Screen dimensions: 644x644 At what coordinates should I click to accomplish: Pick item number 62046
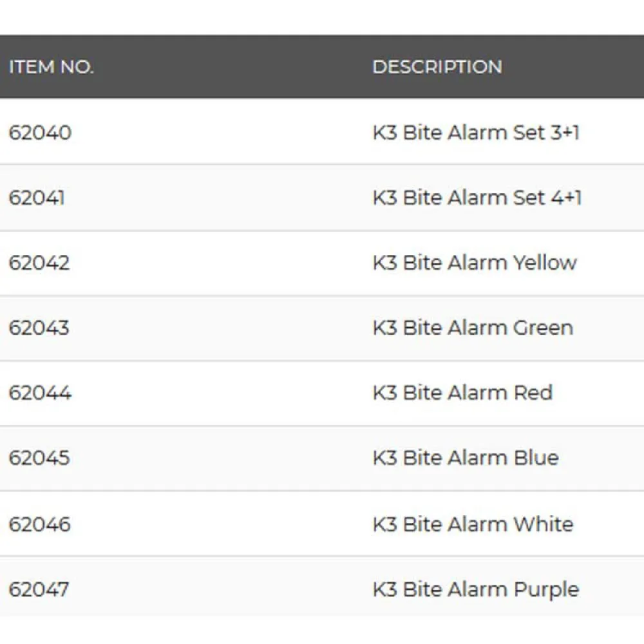coord(40,524)
